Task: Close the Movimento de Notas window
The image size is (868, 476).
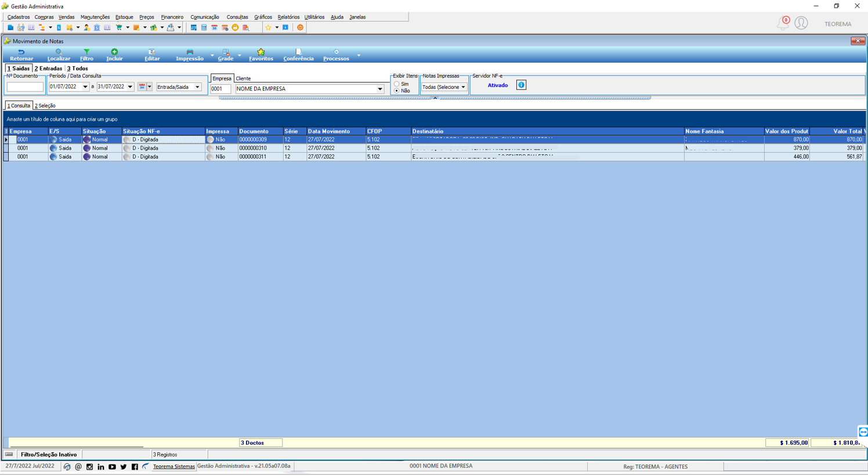Action: pos(858,41)
